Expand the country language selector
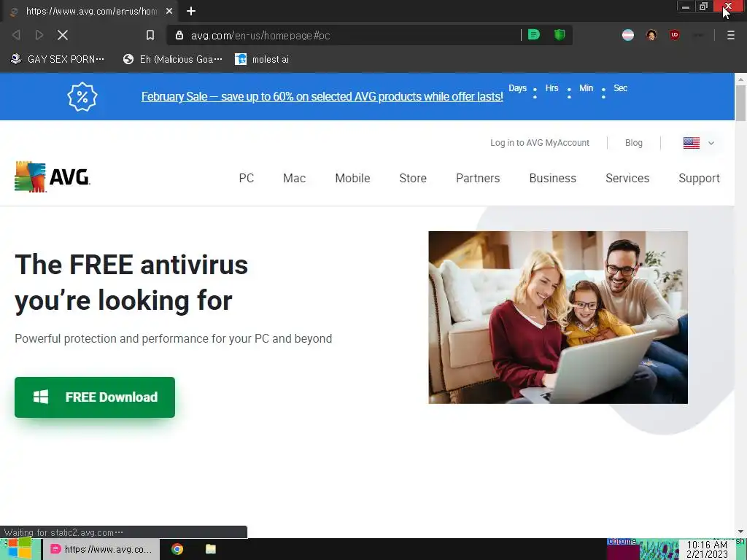 click(711, 143)
